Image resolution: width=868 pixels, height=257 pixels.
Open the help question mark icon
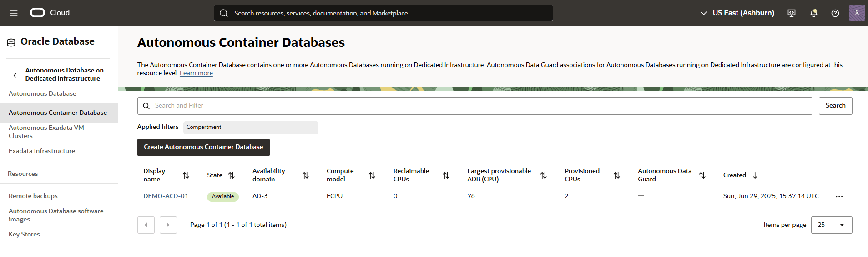coord(835,13)
